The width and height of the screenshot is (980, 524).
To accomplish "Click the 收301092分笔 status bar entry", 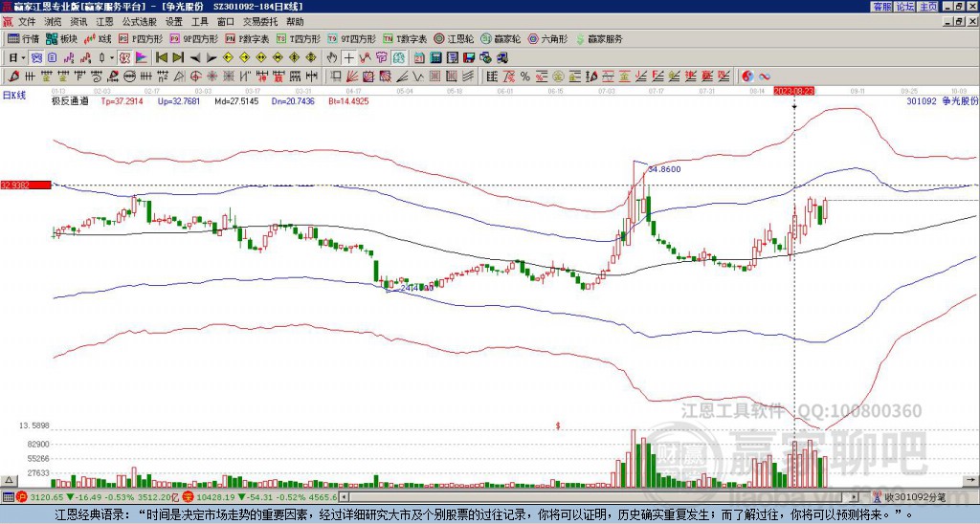I will click(915, 497).
